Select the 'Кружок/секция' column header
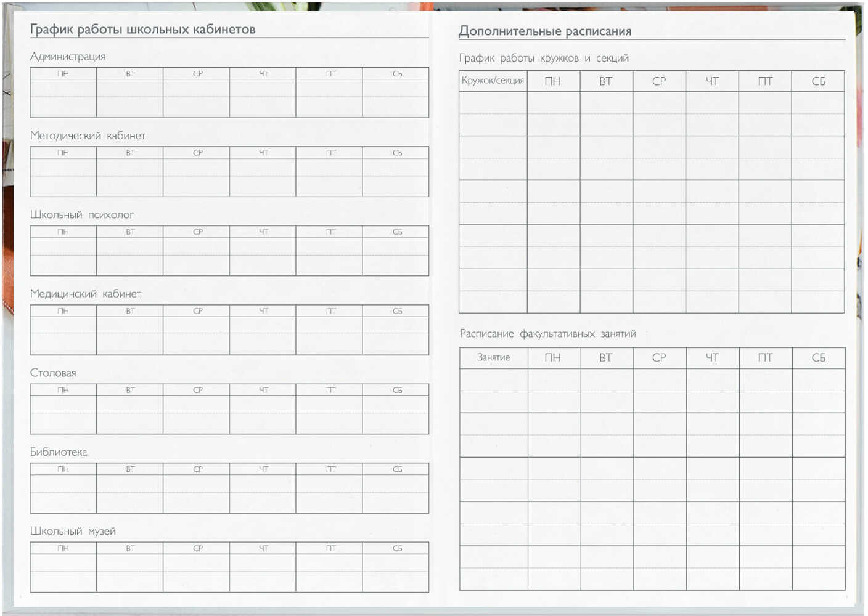 493,81
